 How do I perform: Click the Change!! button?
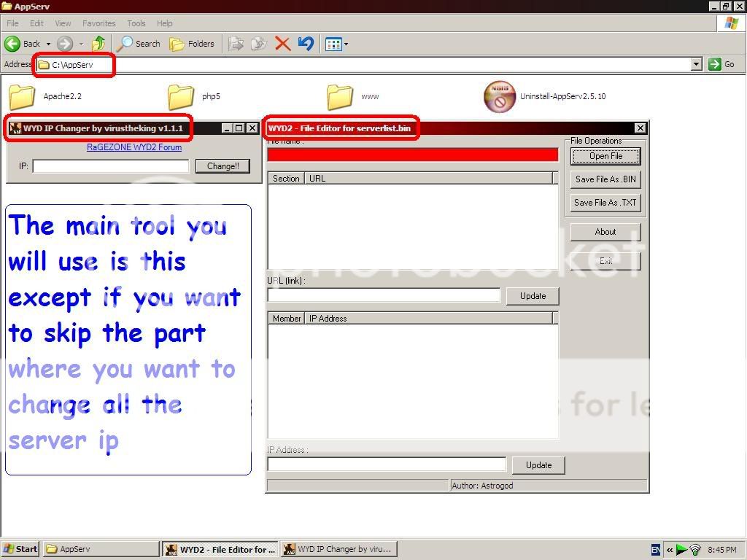click(222, 166)
